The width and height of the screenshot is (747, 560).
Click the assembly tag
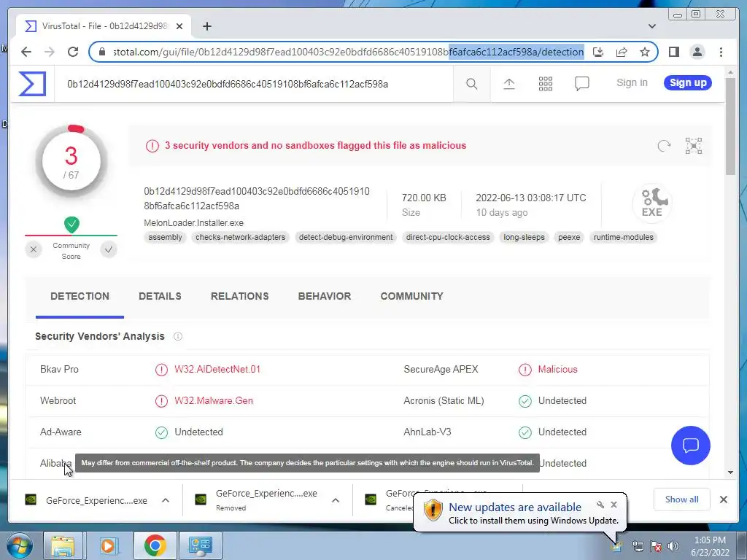point(165,237)
